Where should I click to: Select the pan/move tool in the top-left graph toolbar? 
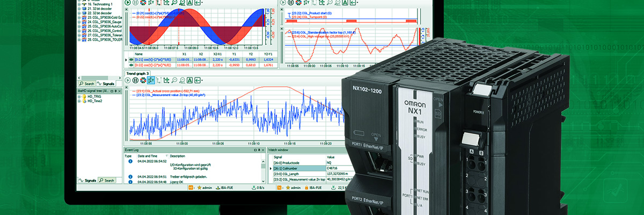coord(167,3)
